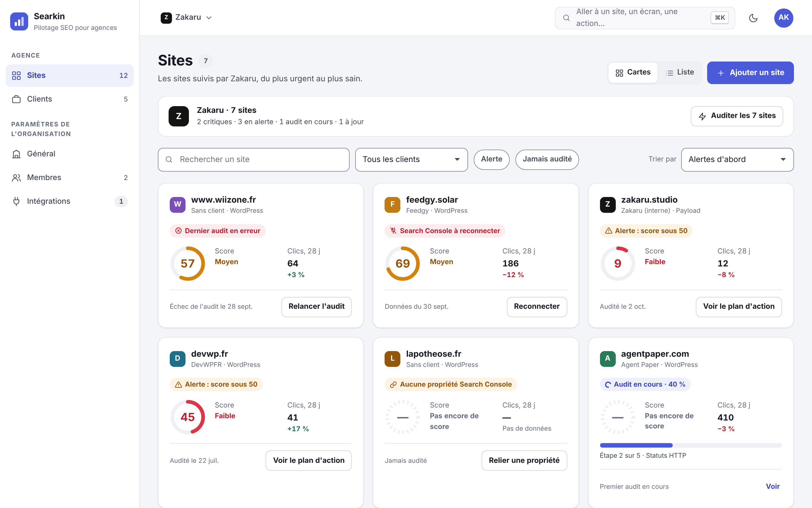Click lapotheose.fr empty score gauge
Screen dimensions: 812x508
(403, 417)
